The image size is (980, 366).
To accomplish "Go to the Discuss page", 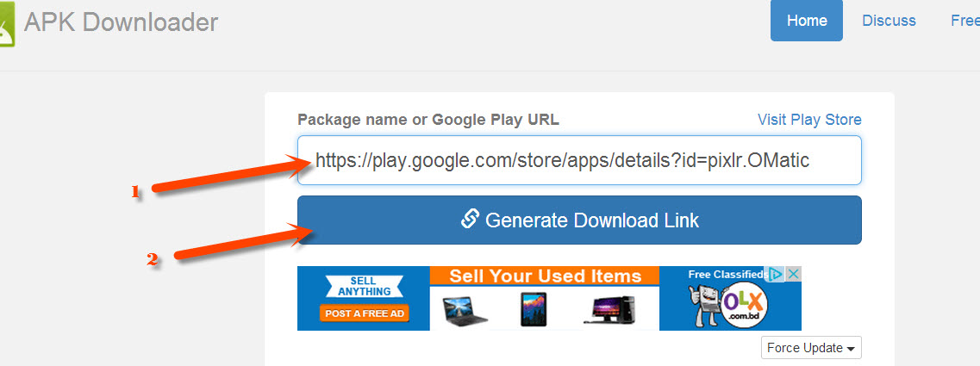I will [889, 21].
